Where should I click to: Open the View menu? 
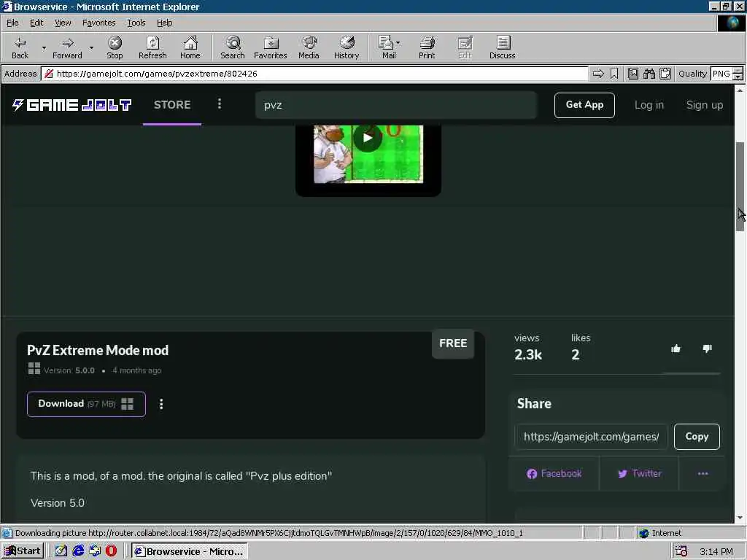pyautogui.click(x=63, y=23)
